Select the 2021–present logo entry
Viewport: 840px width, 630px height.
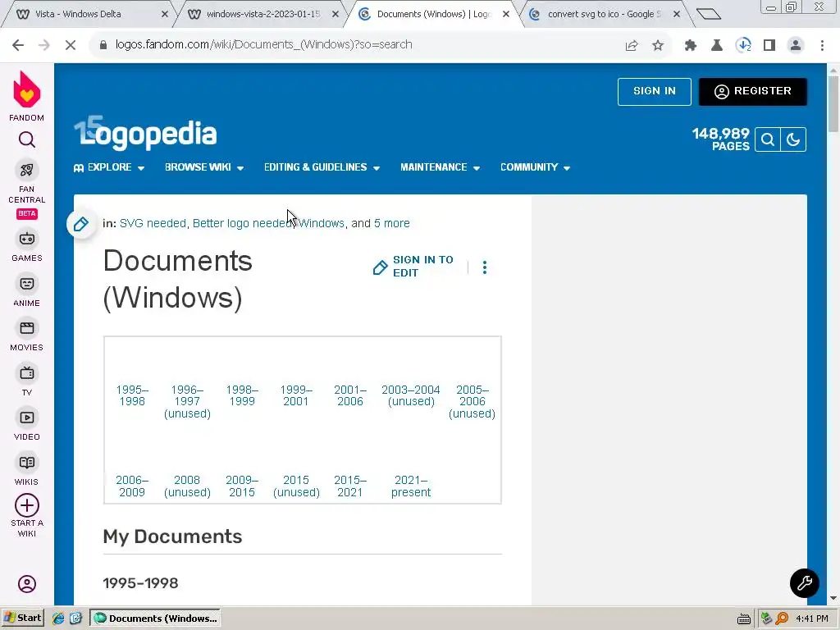coord(410,486)
